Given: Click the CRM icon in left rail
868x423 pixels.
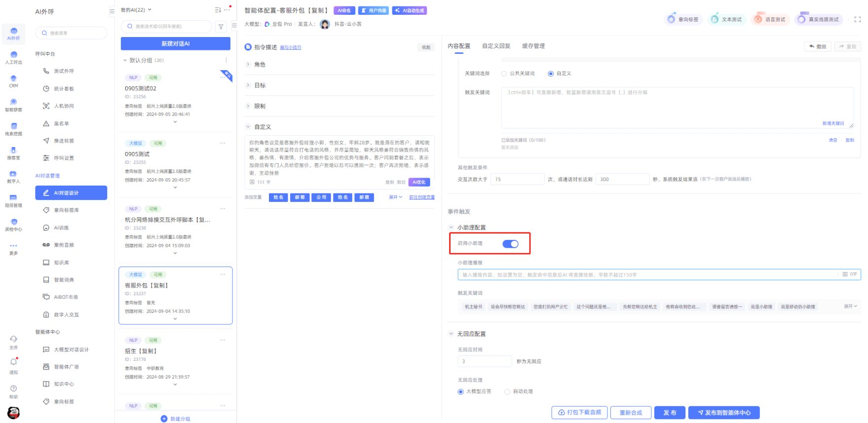Looking at the screenshot, I should (x=13, y=79).
